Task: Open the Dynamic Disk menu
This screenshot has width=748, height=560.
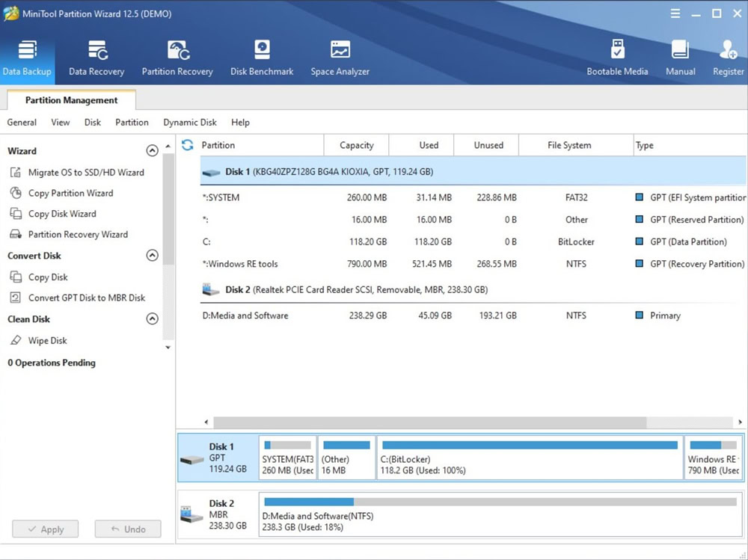Action: (x=190, y=122)
